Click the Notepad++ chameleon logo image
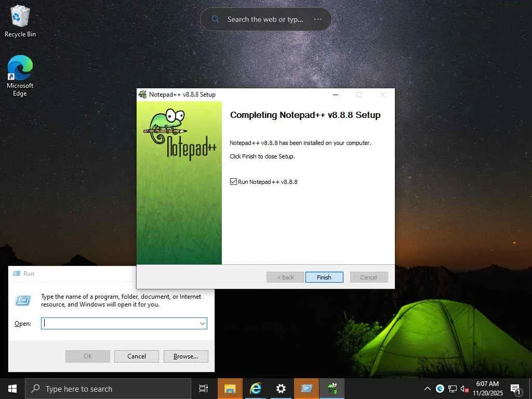Image resolution: width=532 pixels, height=399 pixels. point(179,134)
